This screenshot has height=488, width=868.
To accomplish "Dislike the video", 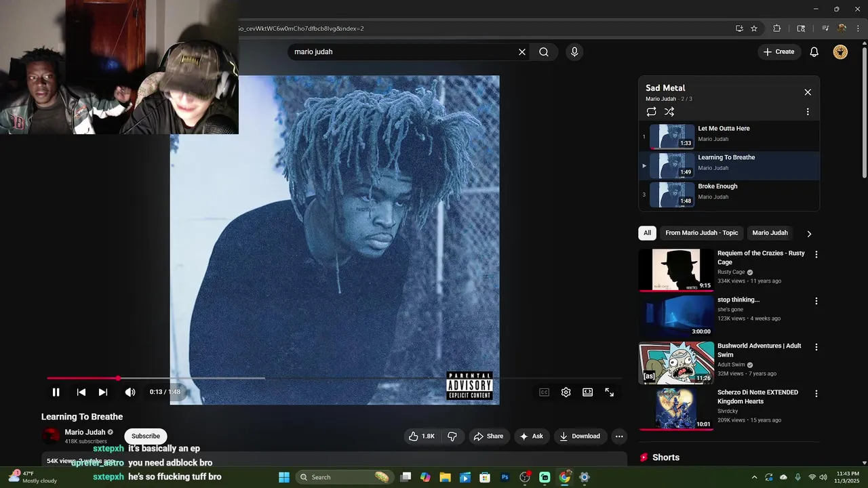I will (452, 436).
